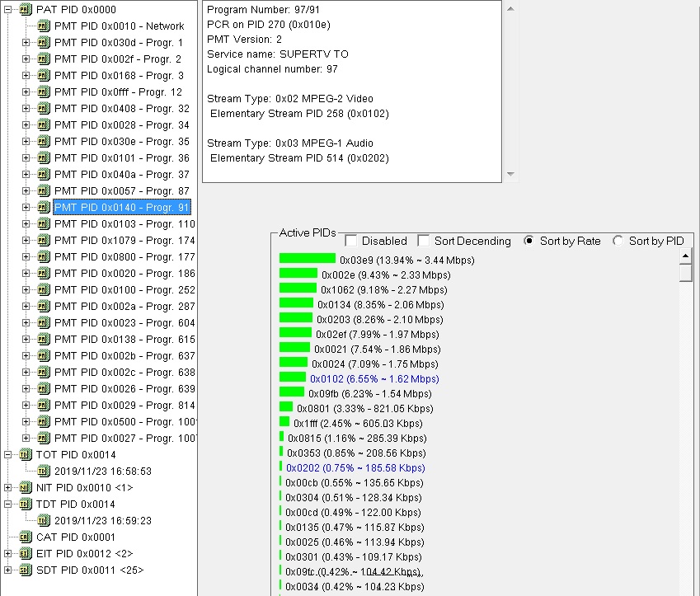Click the icon next to time 16:59:23
Screen dimensions: 700x596
(44, 520)
